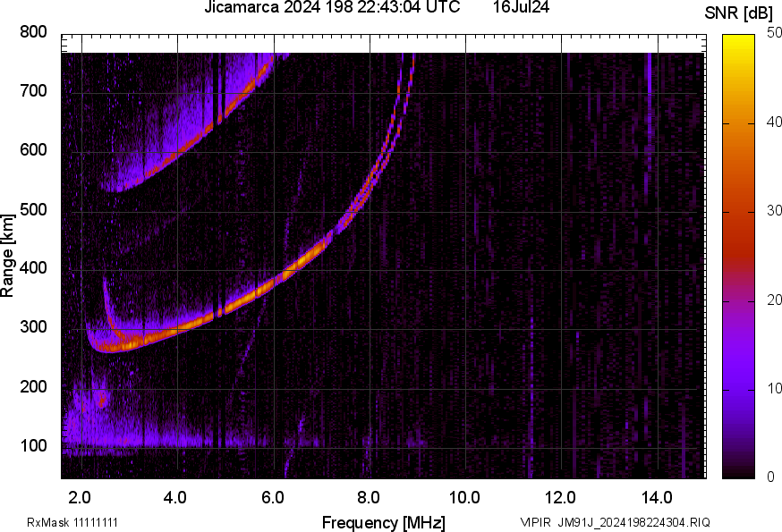Screen dimensions: 782x532
Task: Click the "Frequency [MHz]" axis label
Action: [384, 522]
